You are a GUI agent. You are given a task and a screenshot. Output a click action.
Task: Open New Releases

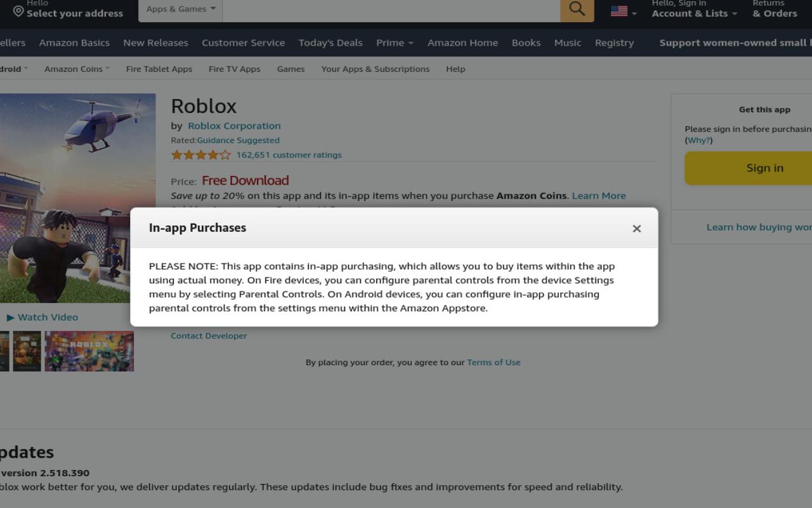coord(155,43)
